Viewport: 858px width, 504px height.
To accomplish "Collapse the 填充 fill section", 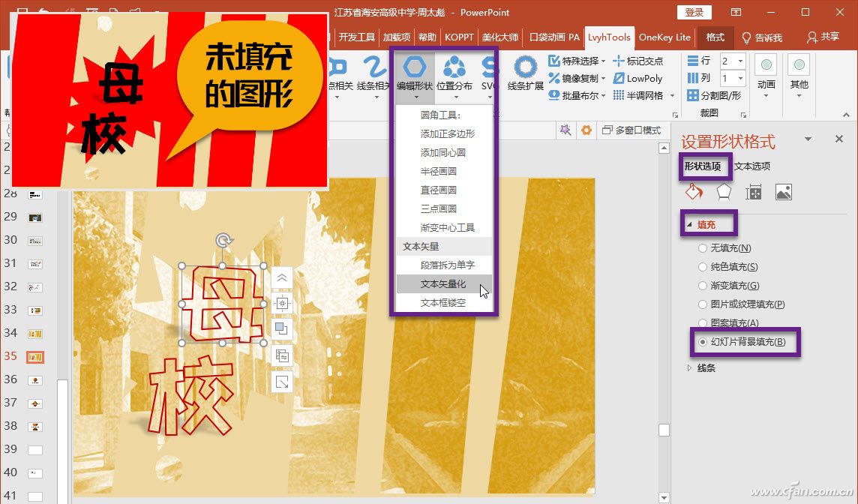I will (708, 223).
